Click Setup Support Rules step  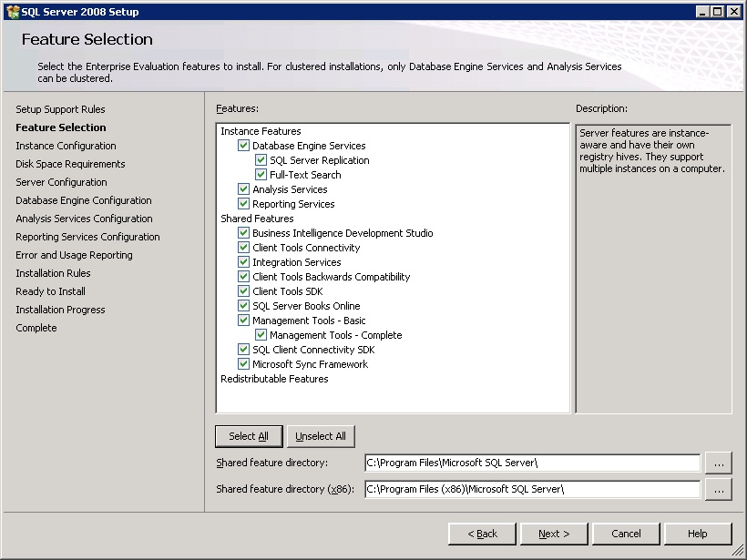tap(60, 109)
